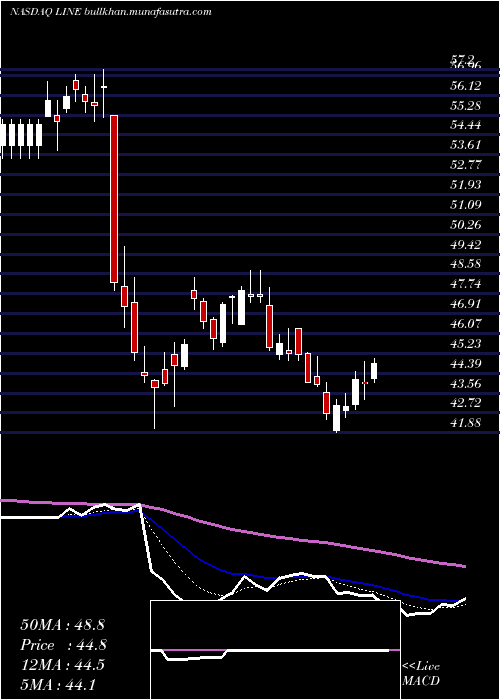The height and width of the screenshot is (700, 500).
Task: Click the 41.88 price axis label
Action: point(466,423)
